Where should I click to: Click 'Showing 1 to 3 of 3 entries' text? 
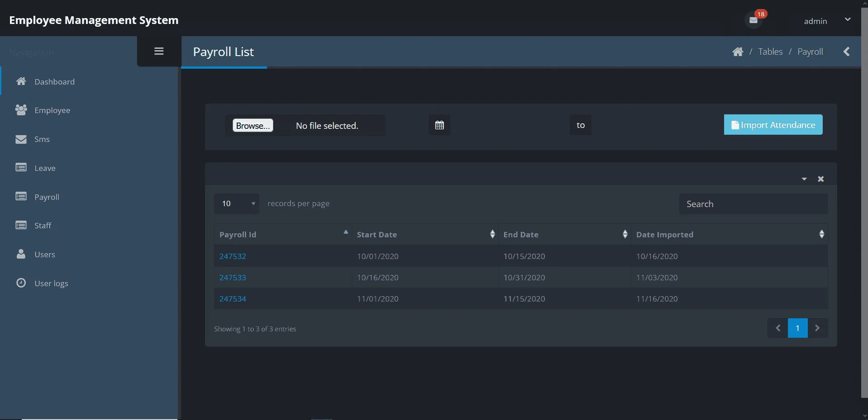tap(255, 329)
